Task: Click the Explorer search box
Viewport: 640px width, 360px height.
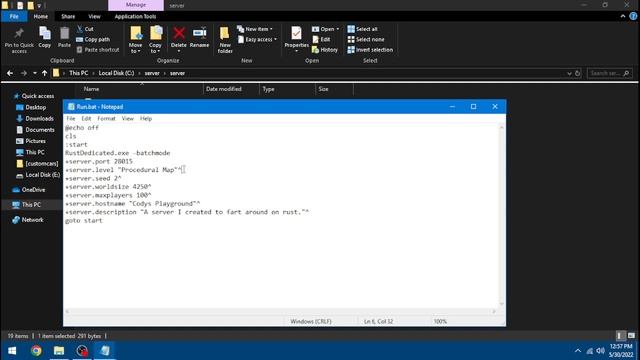Action: pyautogui.click(x=610, y=73)
